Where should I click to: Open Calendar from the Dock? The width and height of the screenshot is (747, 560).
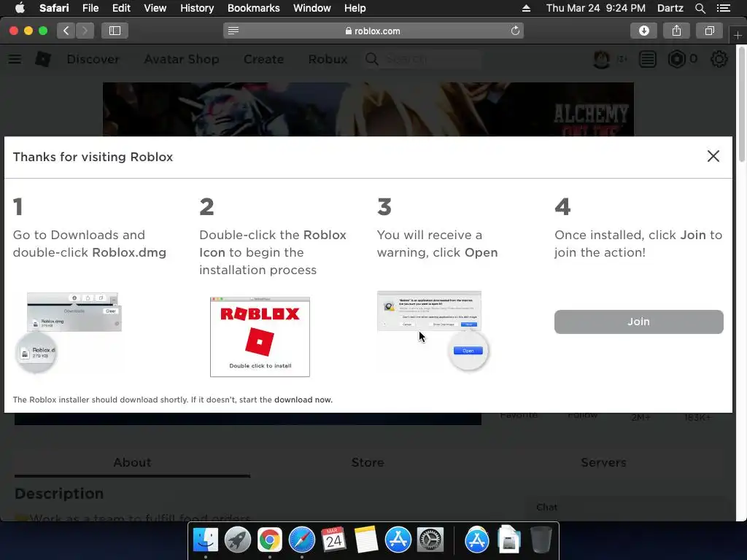pos(333,540)
